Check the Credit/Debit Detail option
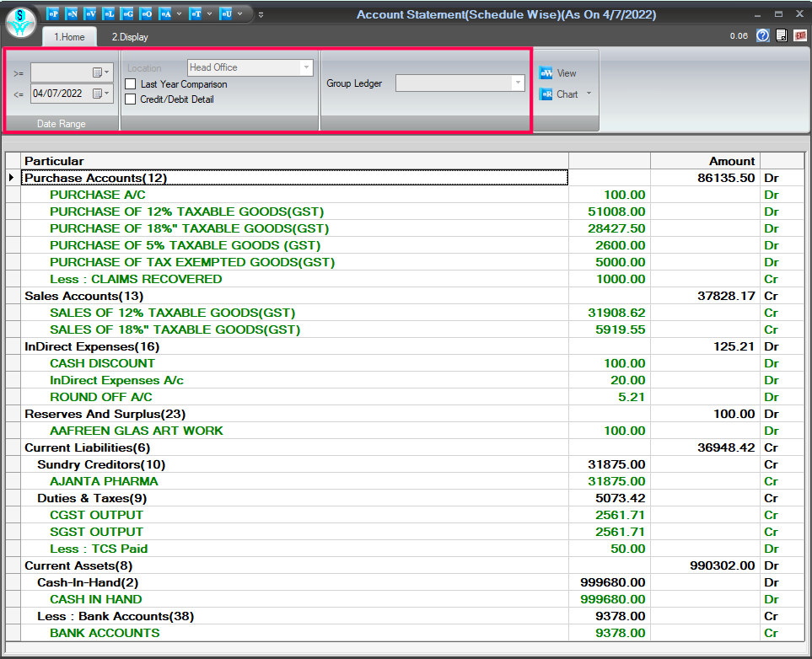 click(x=131, y=99)
